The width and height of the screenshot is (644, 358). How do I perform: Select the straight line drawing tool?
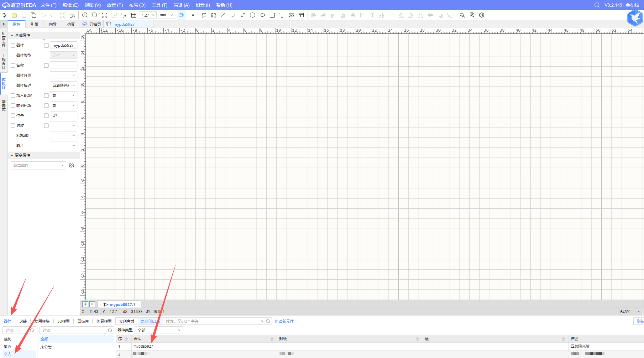point(223,15)
